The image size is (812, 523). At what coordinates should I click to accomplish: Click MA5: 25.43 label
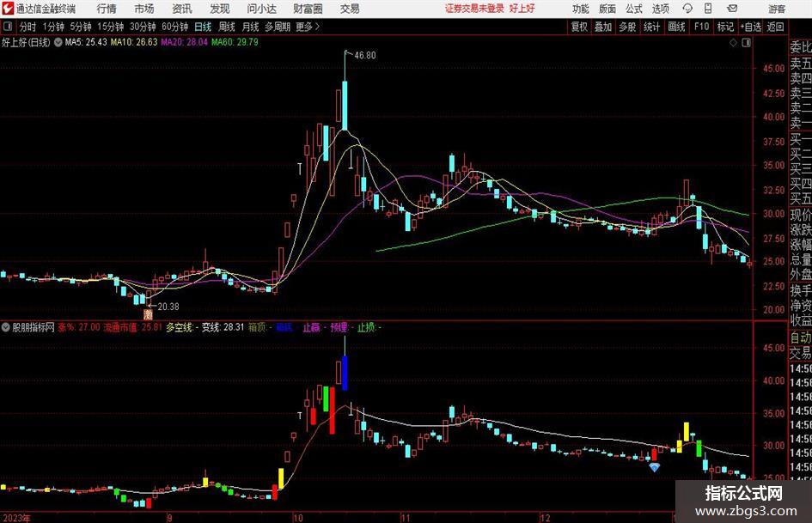click(85, 42)
